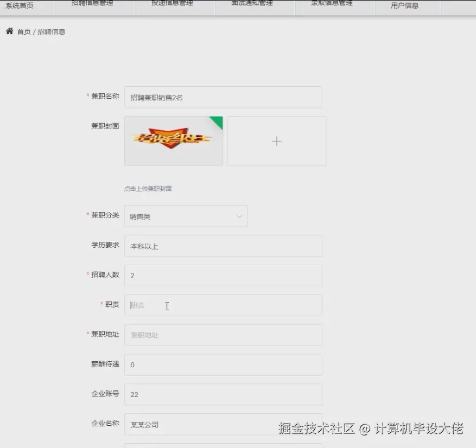Click the 兼职地址 input field
The height and width of the screenshot is (448, 476).
click(223, 335)
